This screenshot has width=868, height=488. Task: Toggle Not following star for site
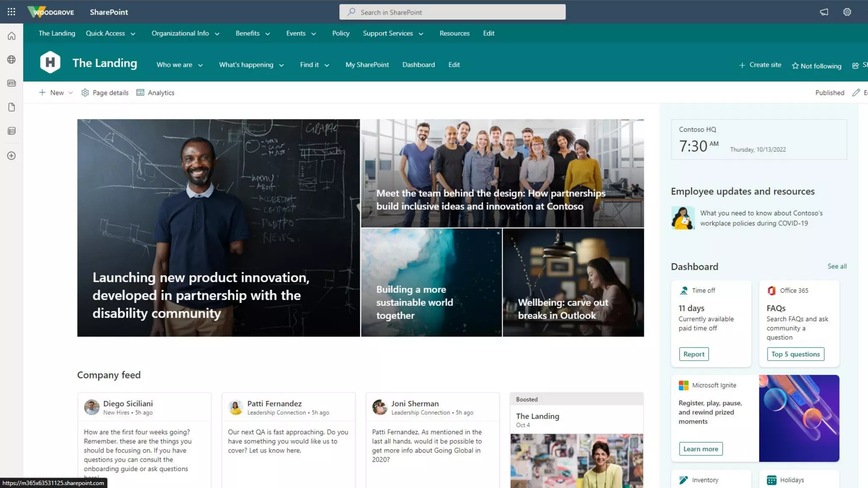(816, 66)
